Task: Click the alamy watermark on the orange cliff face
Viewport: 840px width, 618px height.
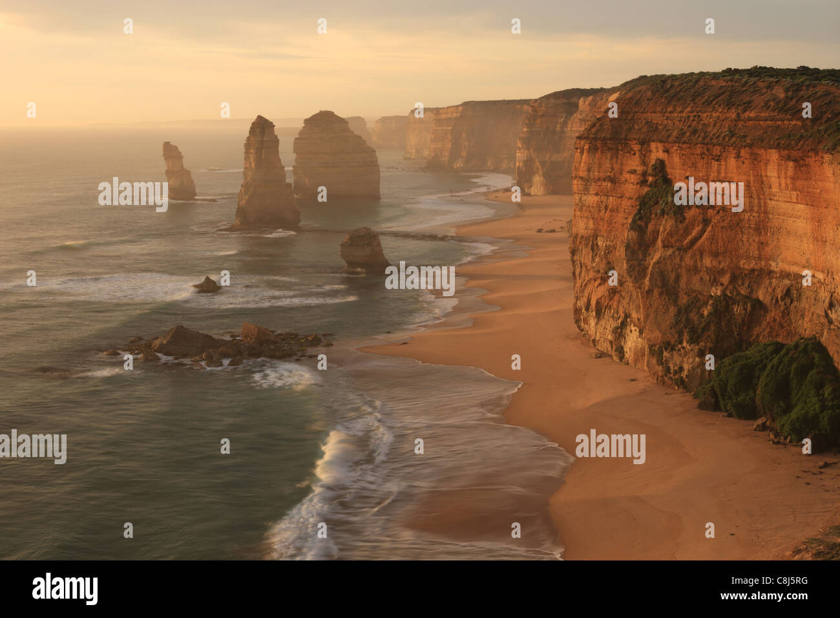Action: (x=708, y=195)
